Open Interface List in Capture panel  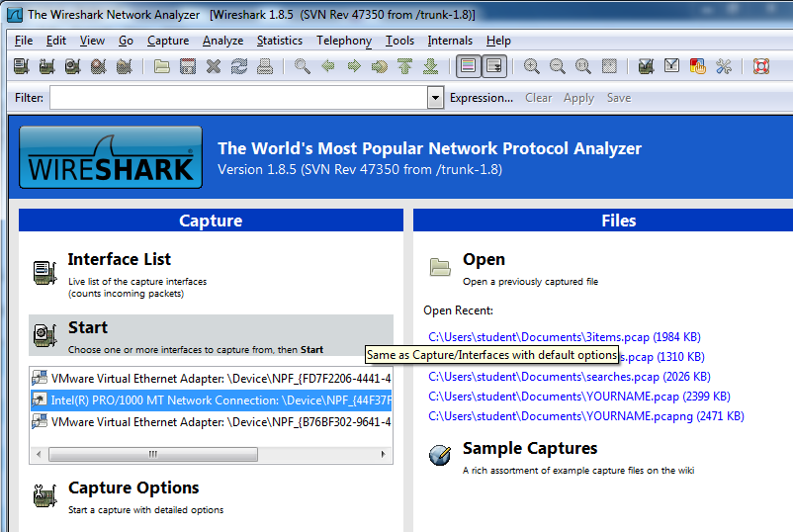(x=120, y=259)
